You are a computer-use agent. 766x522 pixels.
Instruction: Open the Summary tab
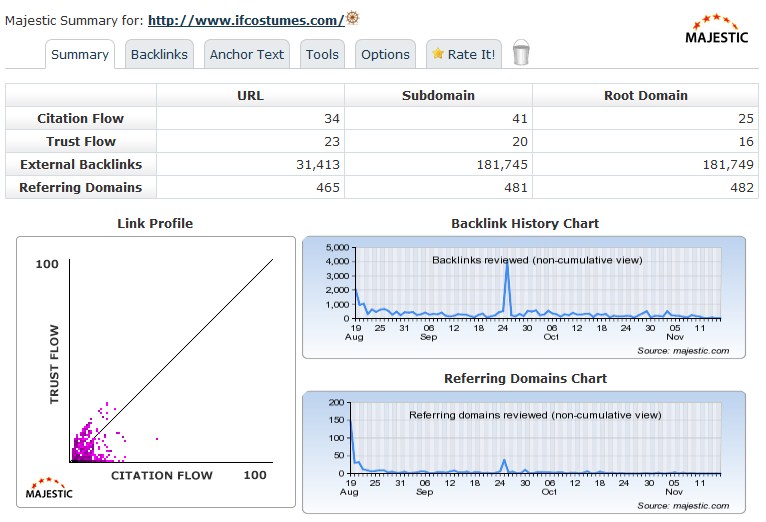[x=80, y=55]
